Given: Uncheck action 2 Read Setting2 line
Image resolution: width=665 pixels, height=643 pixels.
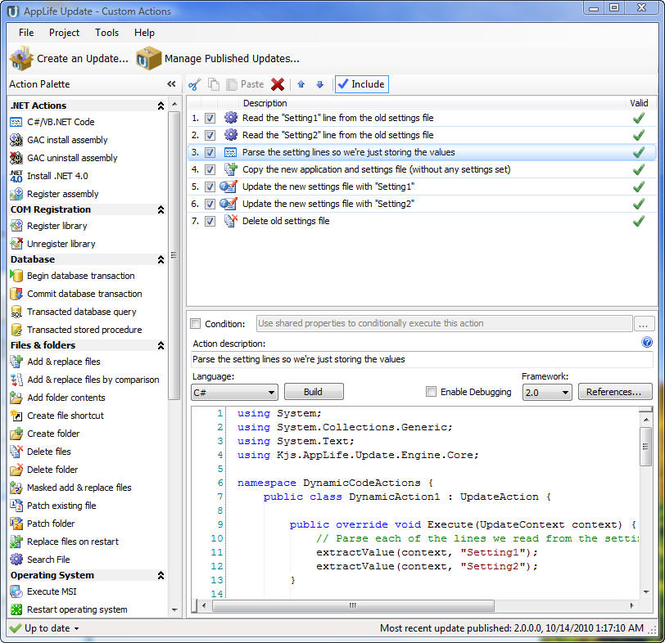Looking at the screenshot, I should (210, 135).
